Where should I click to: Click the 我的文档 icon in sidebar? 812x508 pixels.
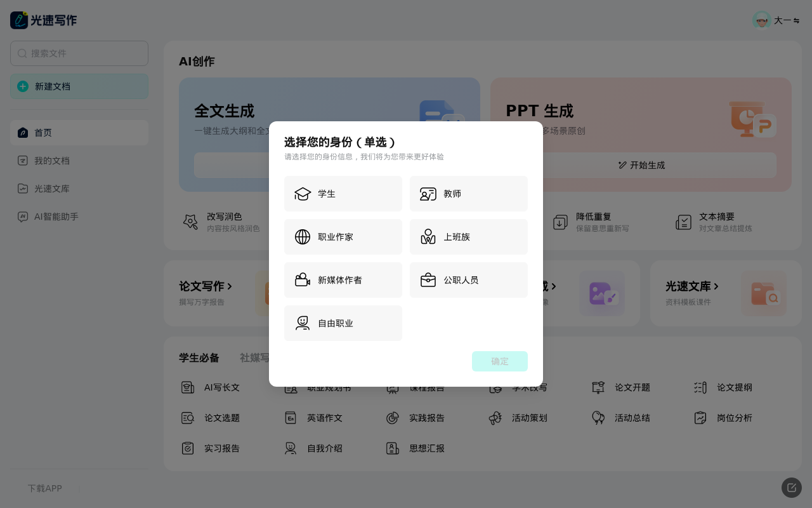click(23, 161)
